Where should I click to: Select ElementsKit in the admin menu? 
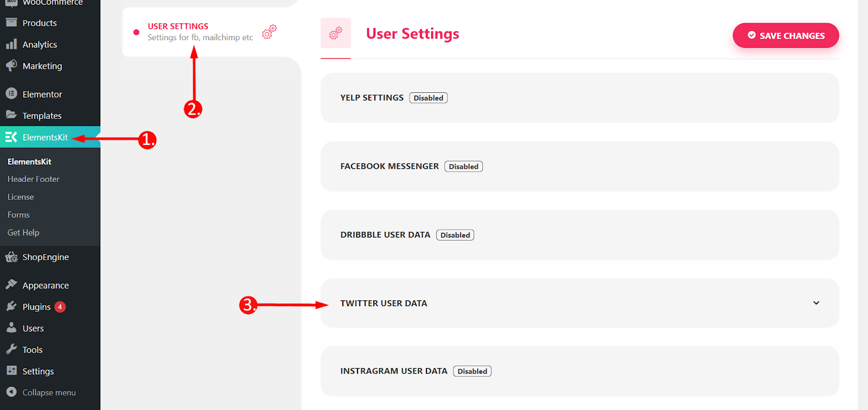(x=50, y=137)
